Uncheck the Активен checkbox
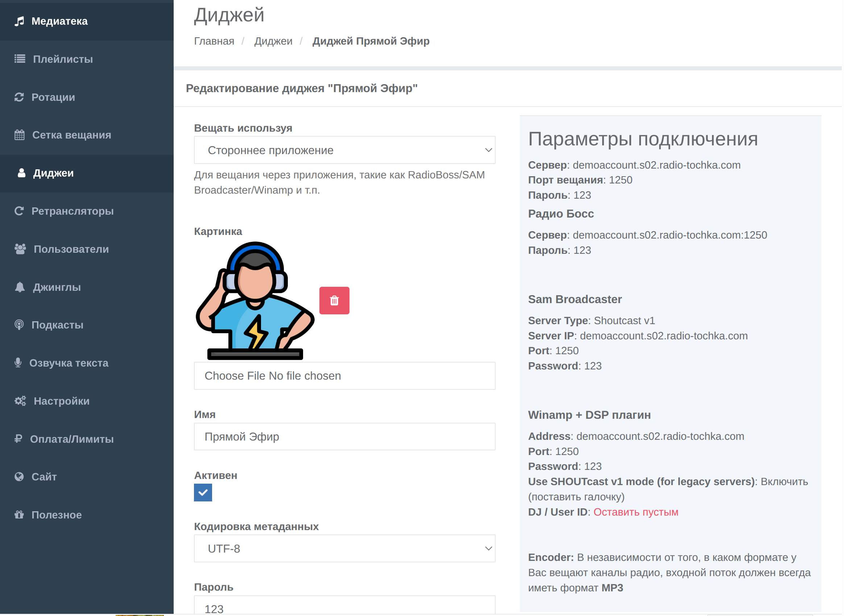844x616 pixels. [x=203, y=493]
